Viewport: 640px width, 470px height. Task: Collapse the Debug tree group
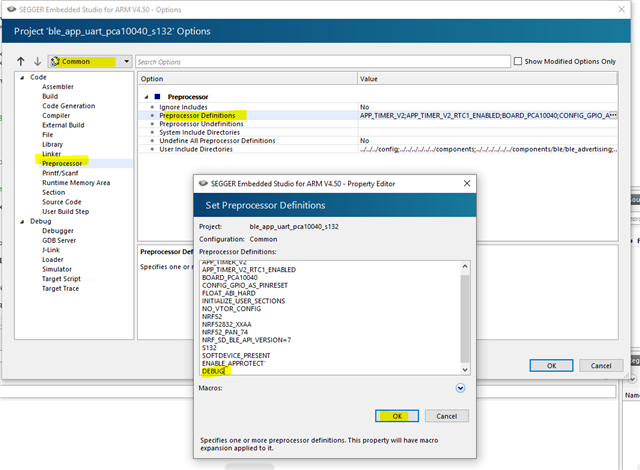click(x=22, y=222)
